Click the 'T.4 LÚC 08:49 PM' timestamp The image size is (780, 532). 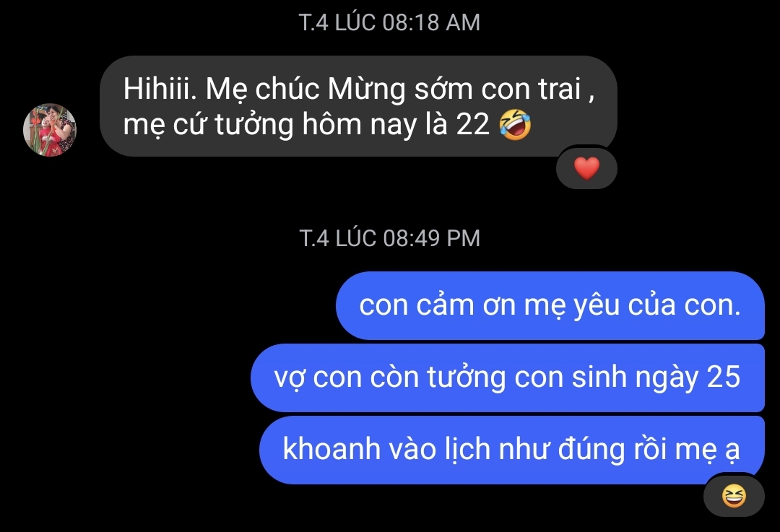pos(389,238)
